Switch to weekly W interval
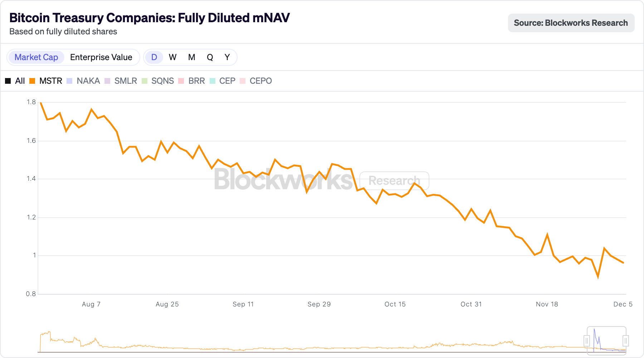This screenshot has width=644, height=358. 173,57
